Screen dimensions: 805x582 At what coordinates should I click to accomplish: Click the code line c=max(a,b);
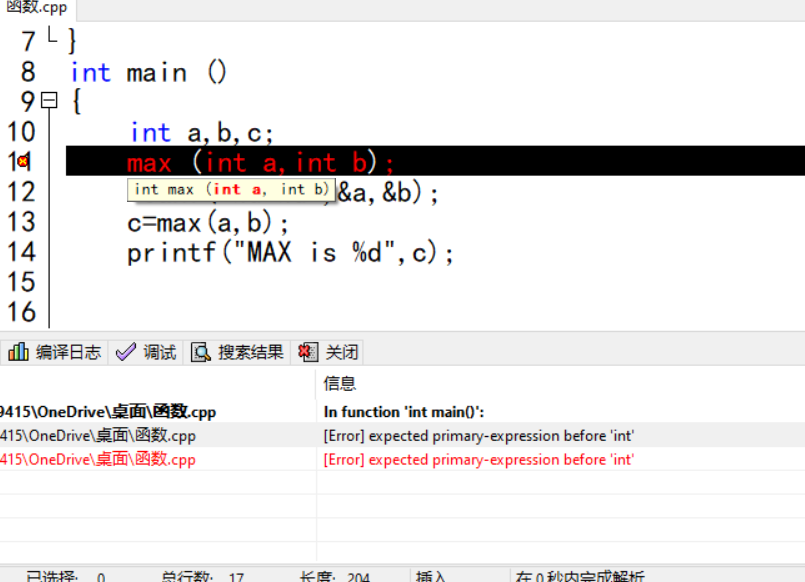click(x=208, y=223)
